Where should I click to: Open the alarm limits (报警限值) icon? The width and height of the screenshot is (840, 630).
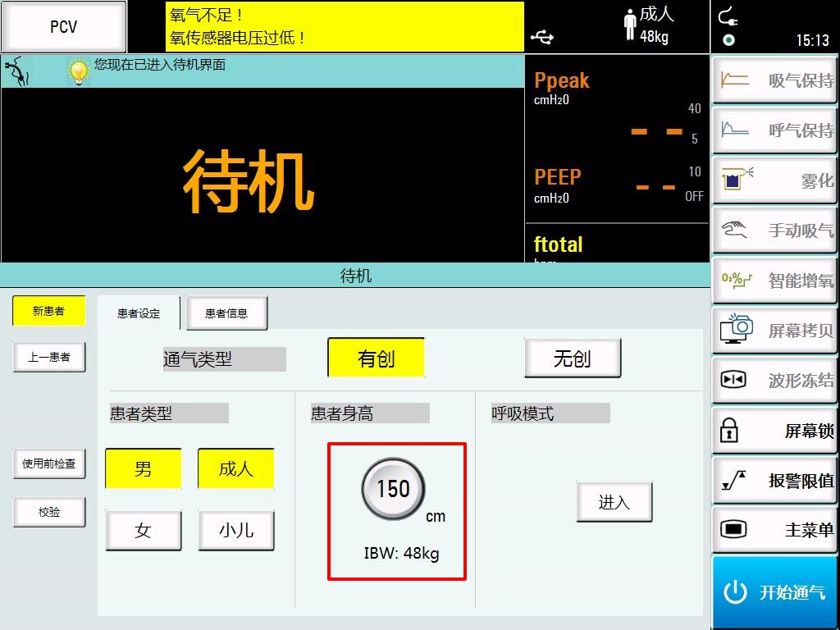coord(733,481)
